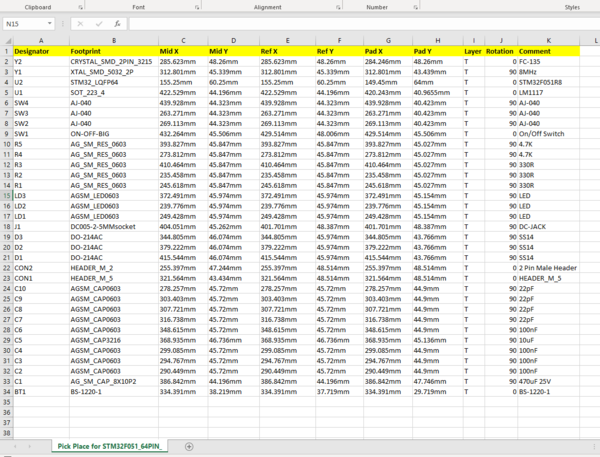Select the 432.264mm Mid X cell
The image size is (600, 457).
click(x=183, y=134)
